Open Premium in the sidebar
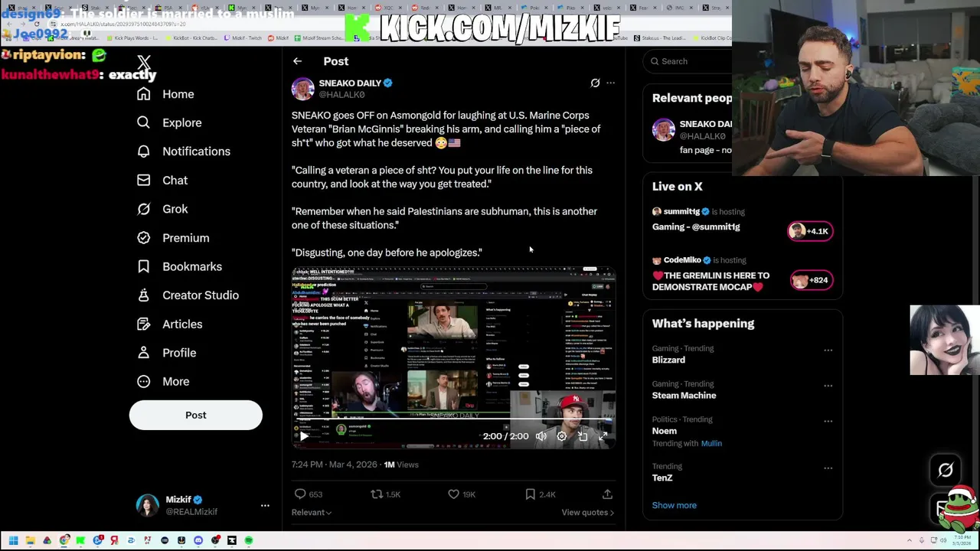The image size is (980, 551). tap(172, 238)
